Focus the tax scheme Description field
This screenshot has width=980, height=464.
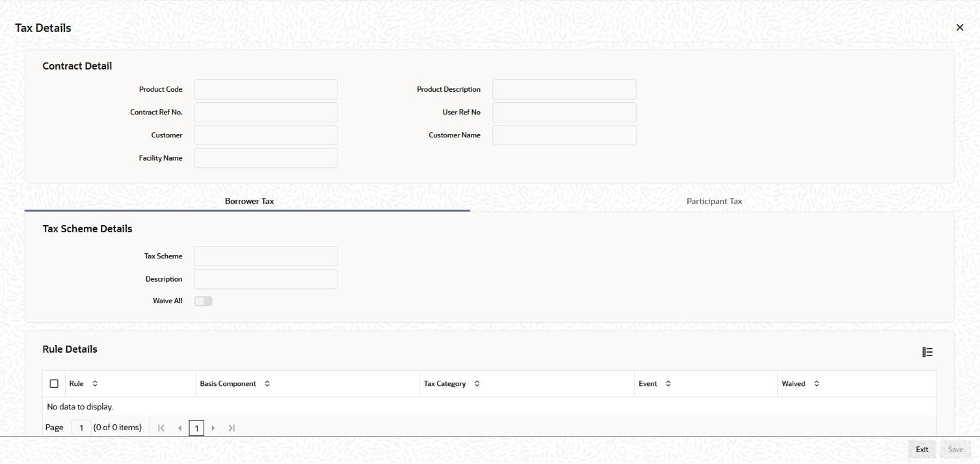[x=266, y=279]
